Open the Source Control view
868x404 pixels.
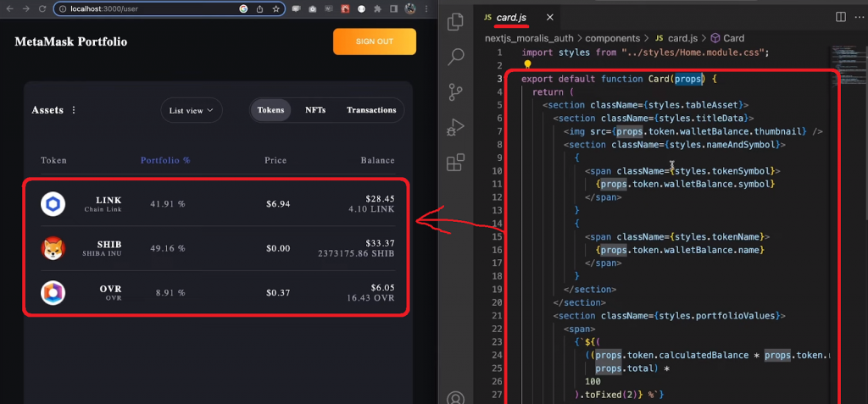(x=455, y=91)
